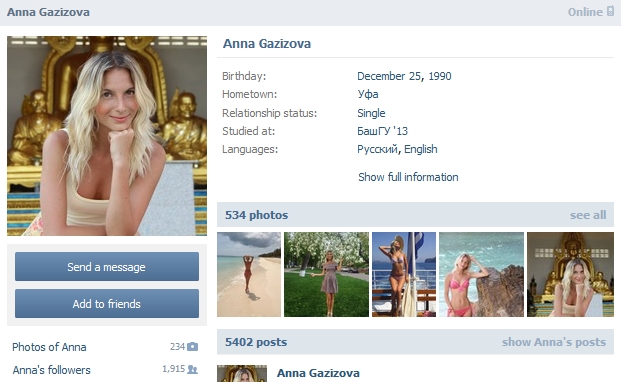Click the 1,915 followers count
621x382 pixels.
click(173, 369)
